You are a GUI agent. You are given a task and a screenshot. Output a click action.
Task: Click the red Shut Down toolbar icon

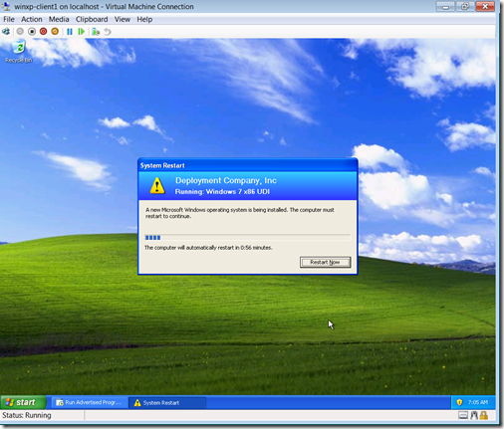[x=43, y=32]
